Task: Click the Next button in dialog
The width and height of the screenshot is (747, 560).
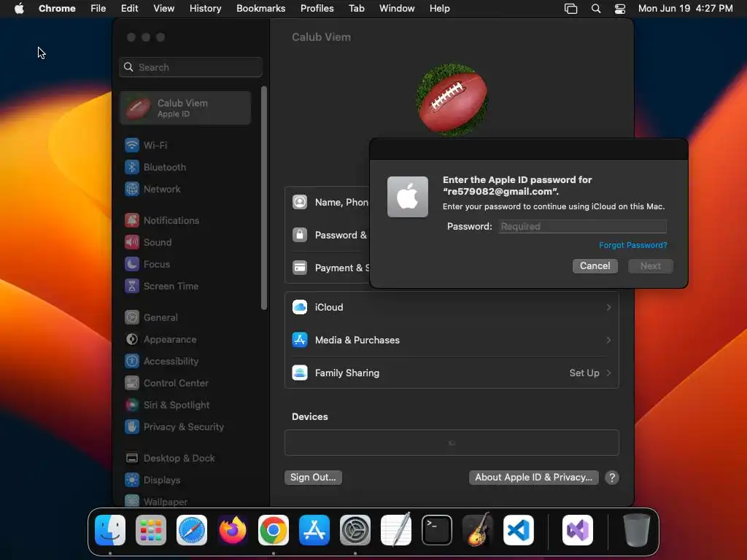Action: [650, 266]
